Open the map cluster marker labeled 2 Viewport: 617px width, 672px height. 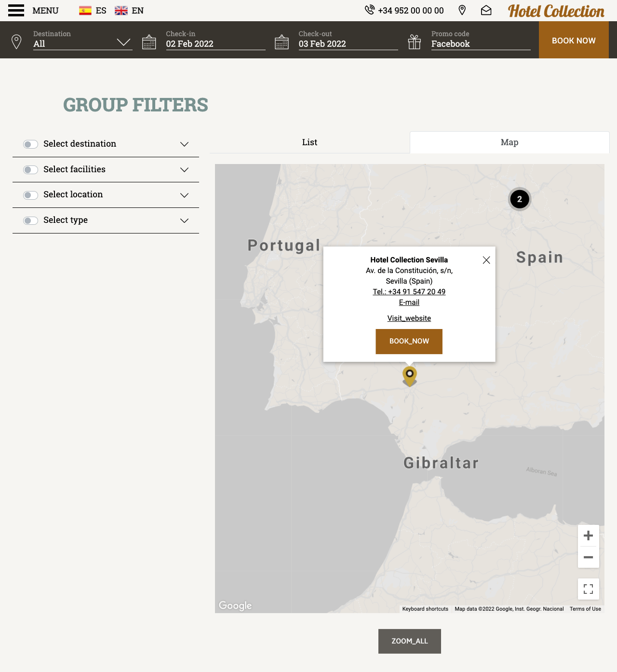520,199
